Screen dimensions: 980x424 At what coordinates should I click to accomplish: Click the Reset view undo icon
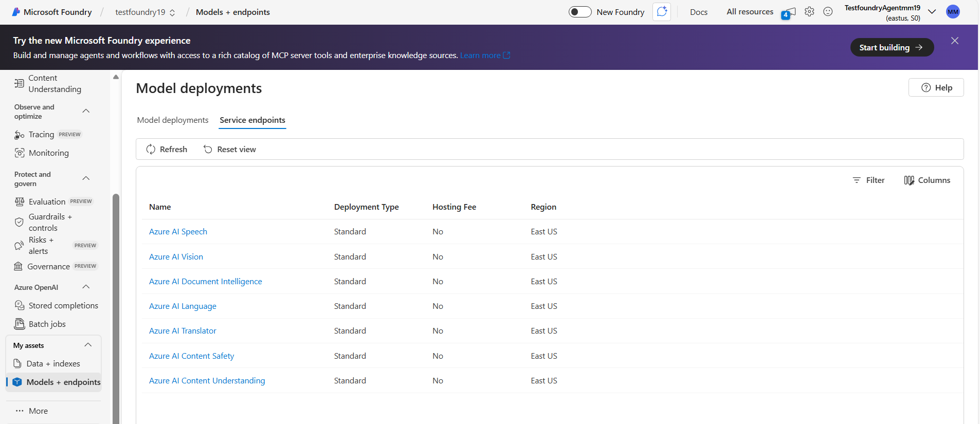pos(208,149)
